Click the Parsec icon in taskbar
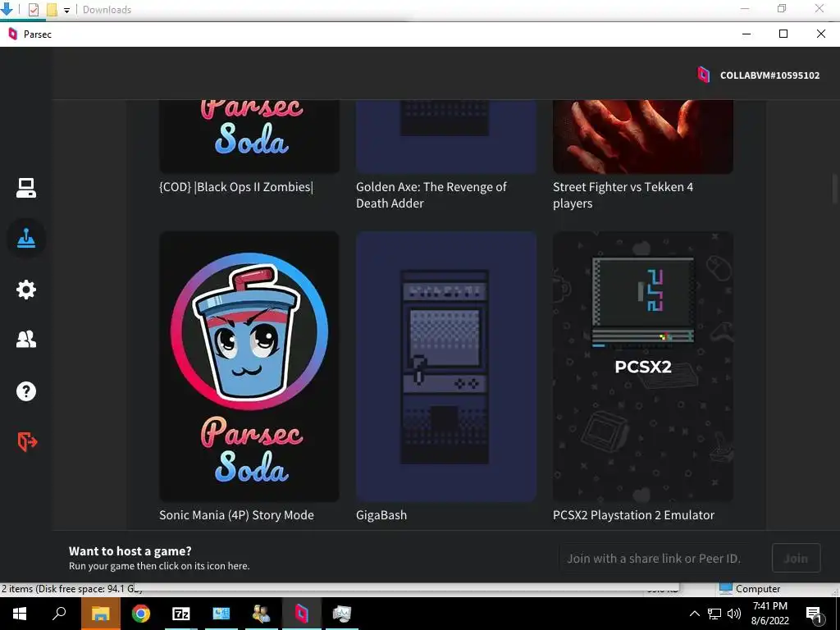This screenshot has height=630, width=840. point(302,614)
